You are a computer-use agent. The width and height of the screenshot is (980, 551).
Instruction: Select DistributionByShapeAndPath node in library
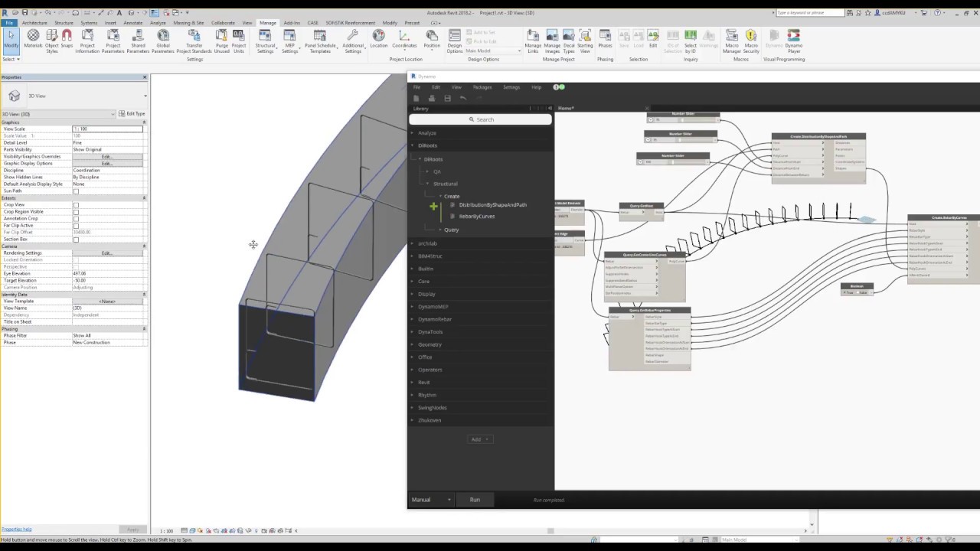point(492,205)
